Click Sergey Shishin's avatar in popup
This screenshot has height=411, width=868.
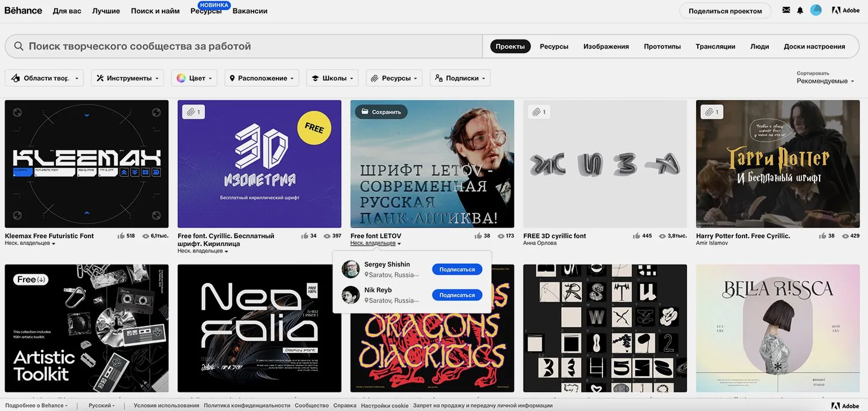(x=351, y=269)
